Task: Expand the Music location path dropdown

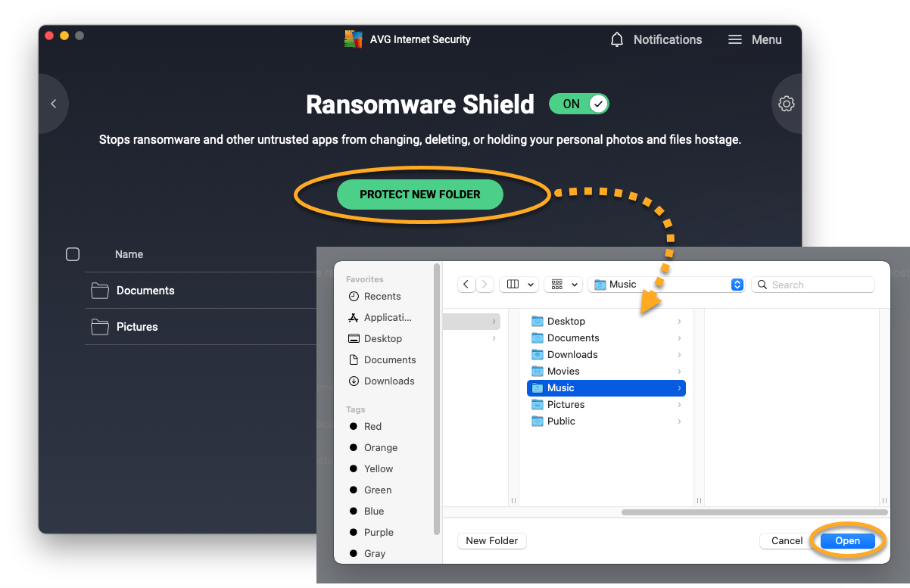Action: (x=737, y=285)
